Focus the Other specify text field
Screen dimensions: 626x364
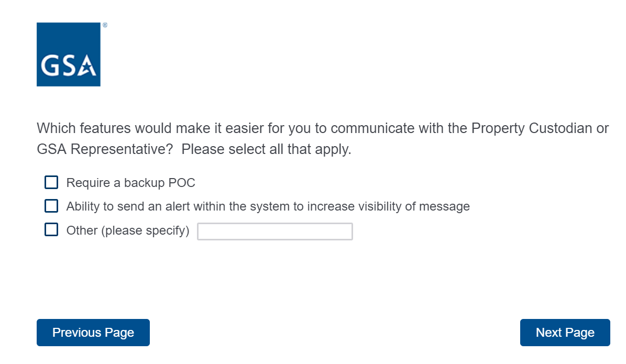pos(274,231)
